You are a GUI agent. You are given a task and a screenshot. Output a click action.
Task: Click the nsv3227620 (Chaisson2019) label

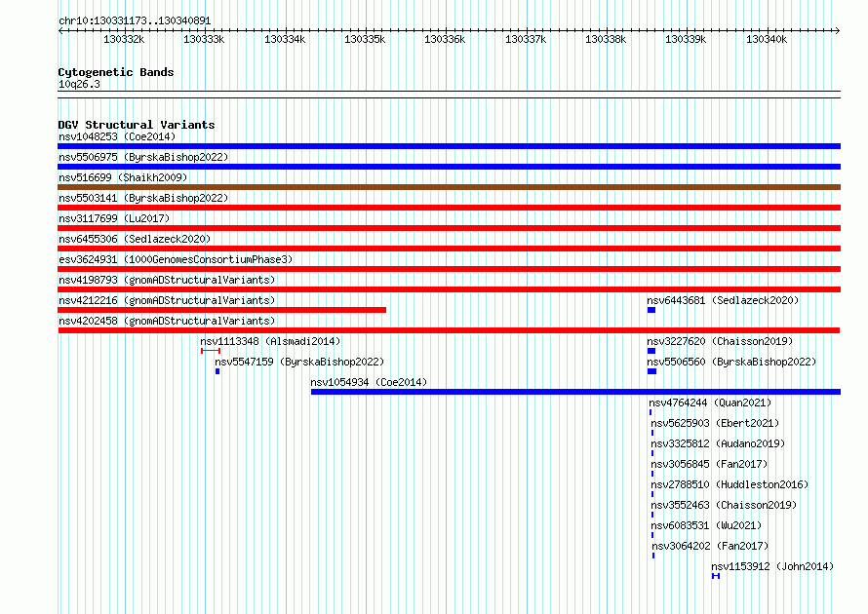coord(720,341)
